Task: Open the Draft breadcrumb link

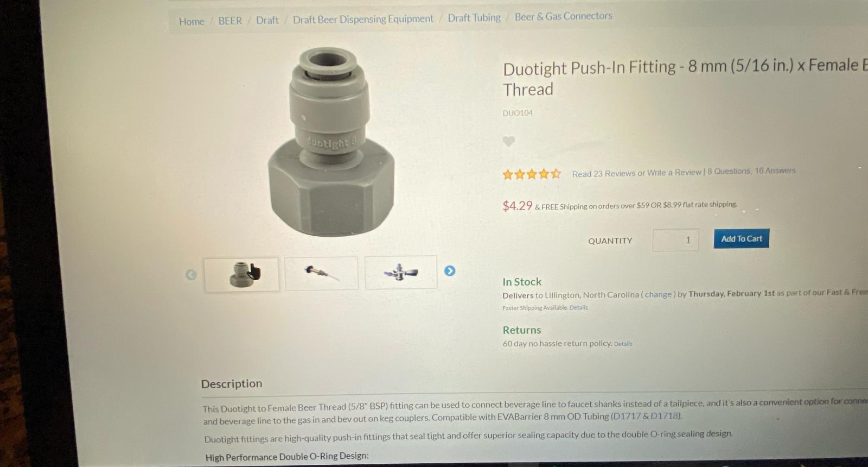Action: 267,21
